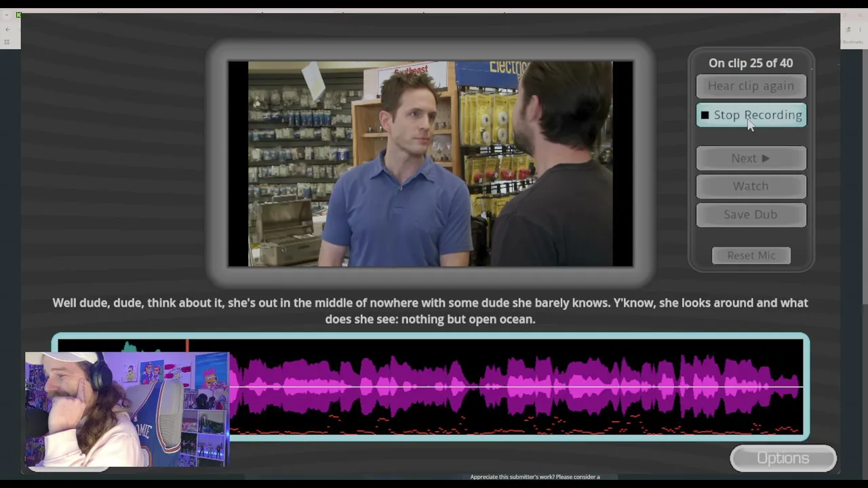Open the browser three-dot menu
868x488 pixels.
pyautogui.click(x=861, y=29)
